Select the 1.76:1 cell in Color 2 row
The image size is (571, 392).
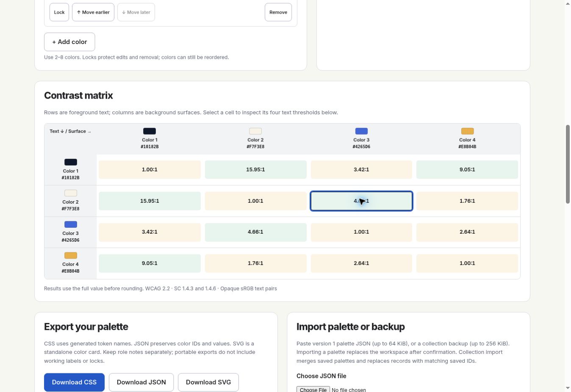[x=467, y=201]
